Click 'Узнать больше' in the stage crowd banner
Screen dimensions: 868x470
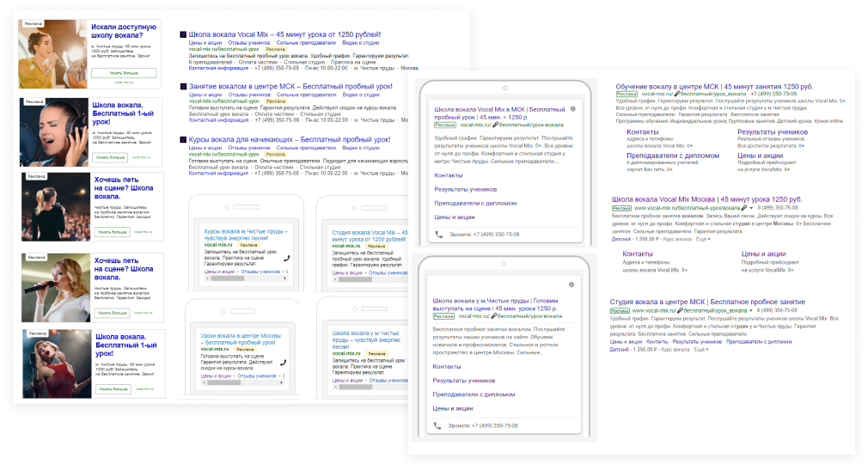(x=113, y=232)
